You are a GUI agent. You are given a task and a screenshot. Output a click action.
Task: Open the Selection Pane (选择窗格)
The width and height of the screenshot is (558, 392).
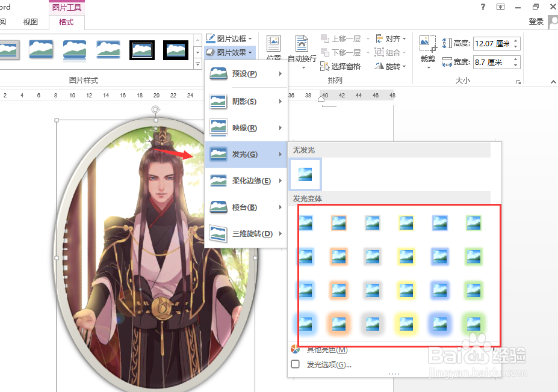point(340,67)
